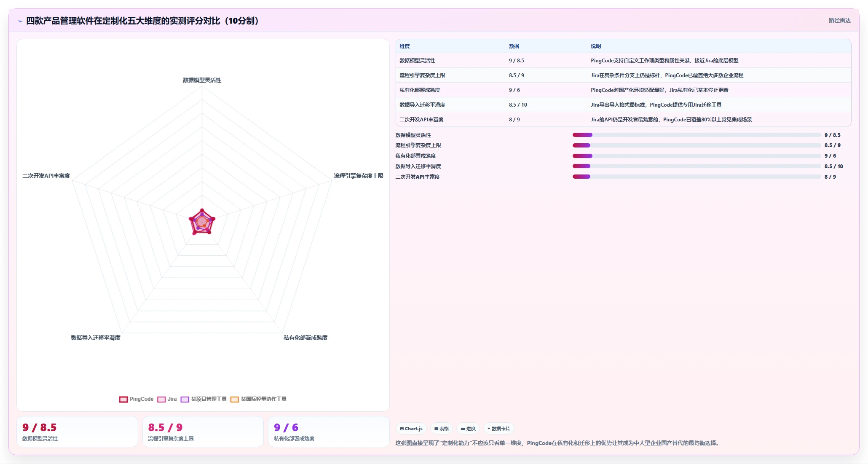Click table row cell 数据导入迁移平滑度
Image resolution: width=868 pixels, height=464 pixels.
tap(422, 105)
